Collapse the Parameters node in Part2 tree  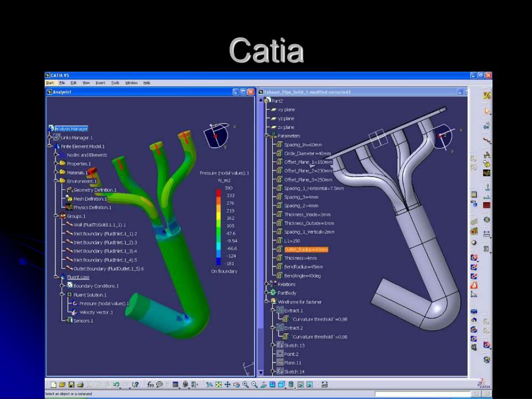click(x=267, y=136)
